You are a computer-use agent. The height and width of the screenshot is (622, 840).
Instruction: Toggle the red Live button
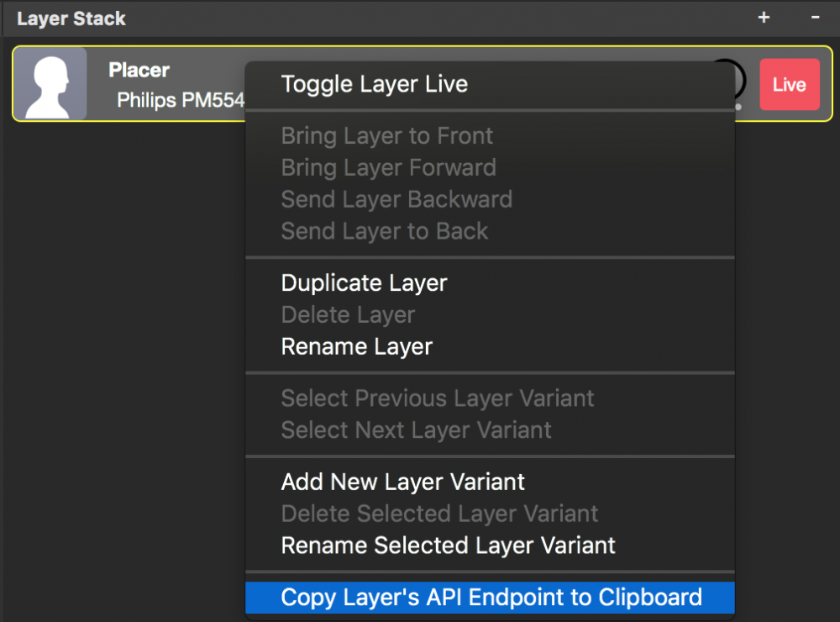(x=789, y=84)
